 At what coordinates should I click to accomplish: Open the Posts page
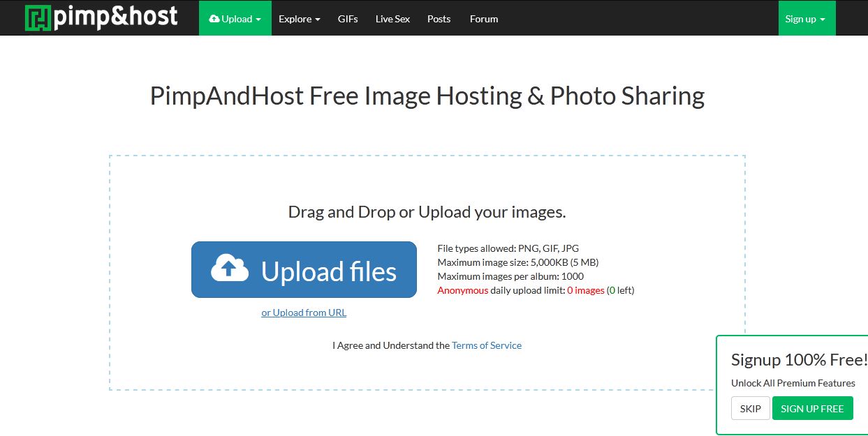439,19
